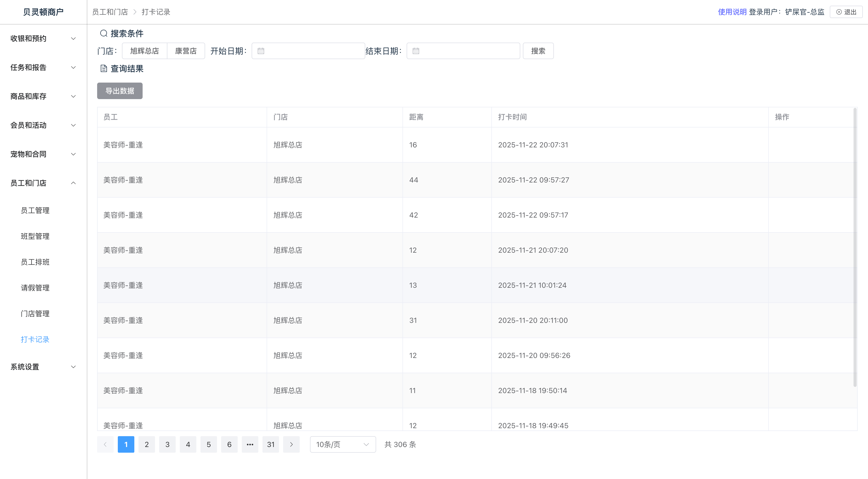Open 请假管理 in the sidebar
868x479 pixels.
(35, 288)
